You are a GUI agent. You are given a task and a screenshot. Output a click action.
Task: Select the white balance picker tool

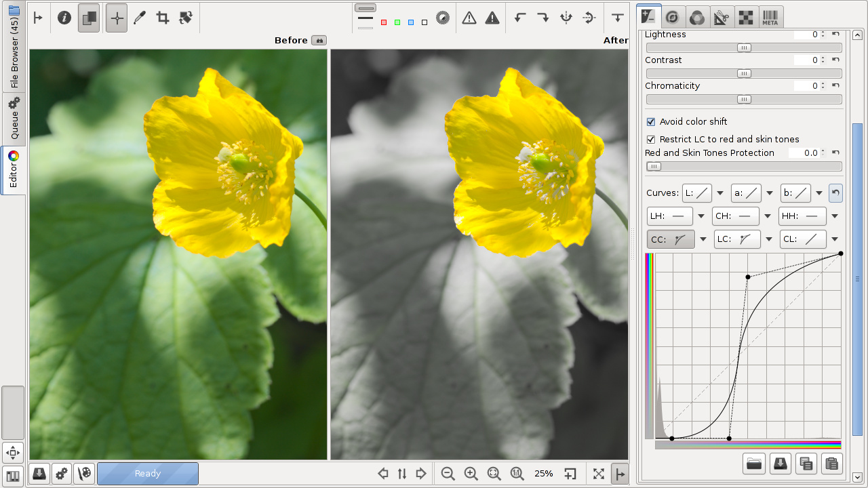click(x=140, y=18)
